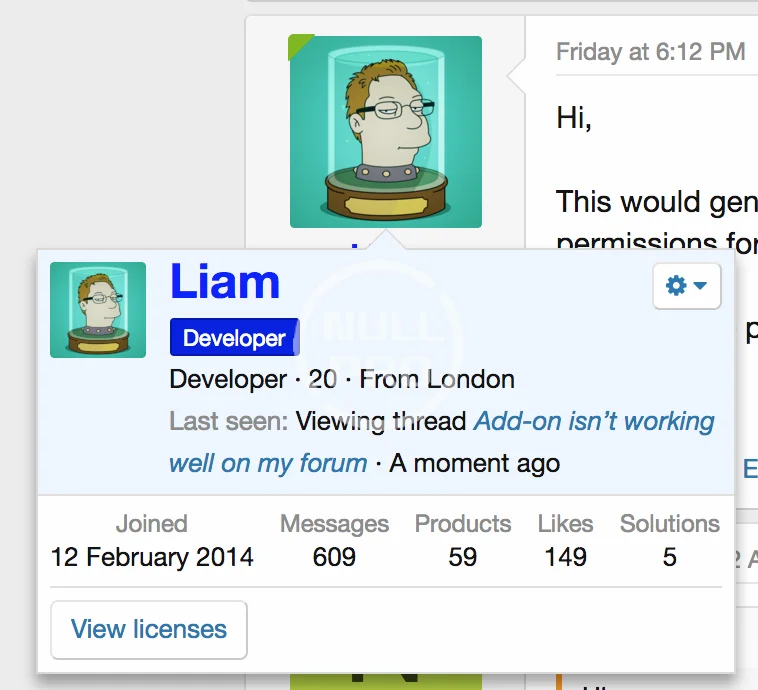758x690 pixels.
Task: Expand the caret arrow beside the gear
Action: [700, 286]
